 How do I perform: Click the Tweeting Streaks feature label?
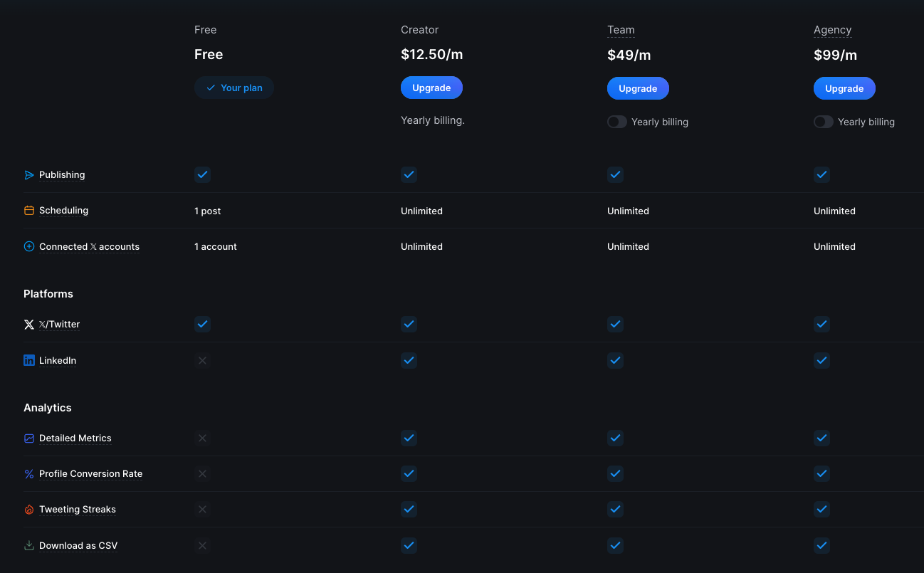pyautogui.click(x=78, y=510)
